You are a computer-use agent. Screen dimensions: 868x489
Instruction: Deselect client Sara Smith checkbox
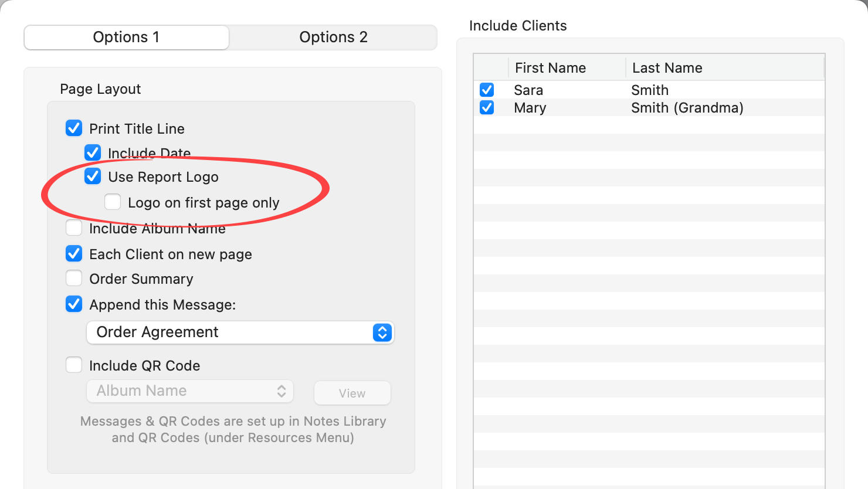point(487,90)
